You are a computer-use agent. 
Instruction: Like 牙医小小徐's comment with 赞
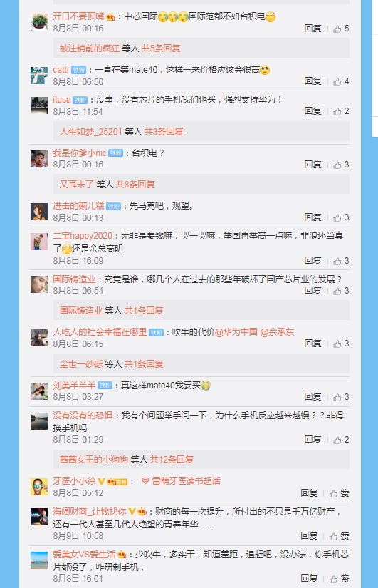click(x=339, y=493)
